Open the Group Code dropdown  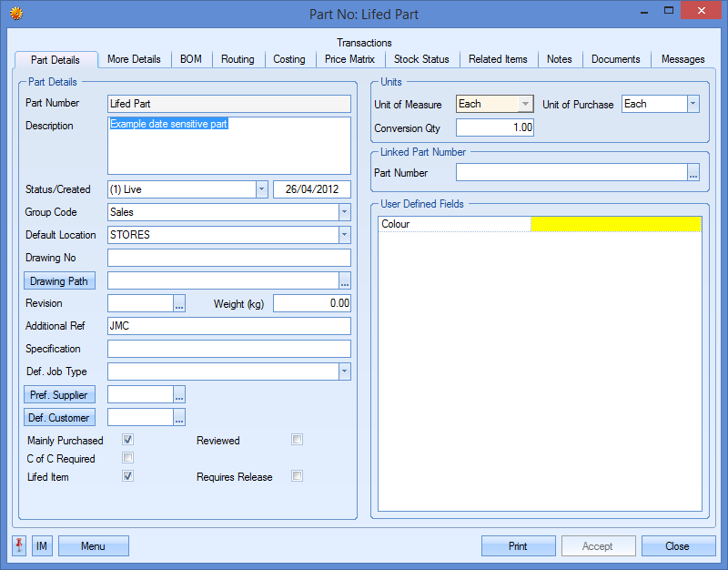click(344, 212)
